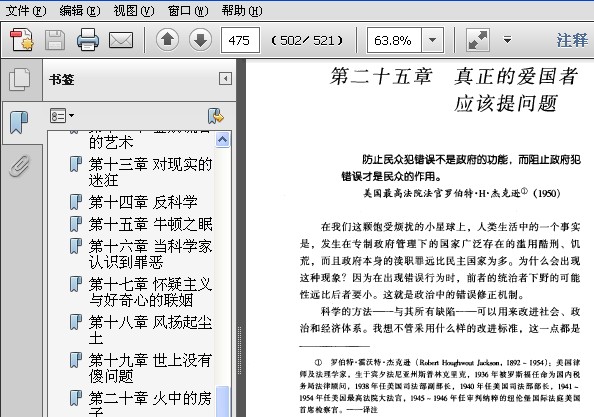Click the email envelope icon
This screenshot has height=417, width=594.
(x=121, y=40)
